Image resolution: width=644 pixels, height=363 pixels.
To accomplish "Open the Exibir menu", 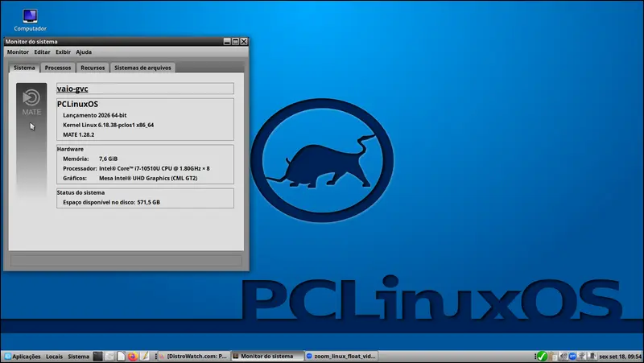I will pyautogui.click(x=63, y=52).
